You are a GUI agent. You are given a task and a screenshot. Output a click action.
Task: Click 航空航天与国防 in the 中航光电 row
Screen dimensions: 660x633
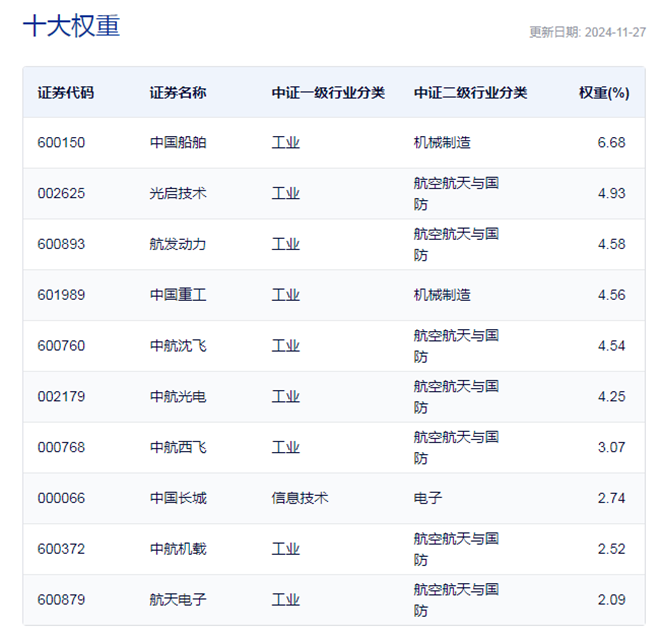456,396
